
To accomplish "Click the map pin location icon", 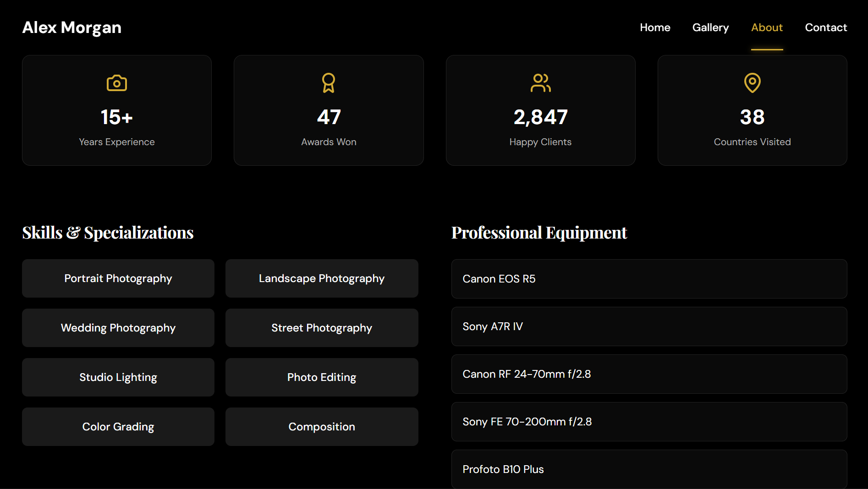I will (752, 83).
